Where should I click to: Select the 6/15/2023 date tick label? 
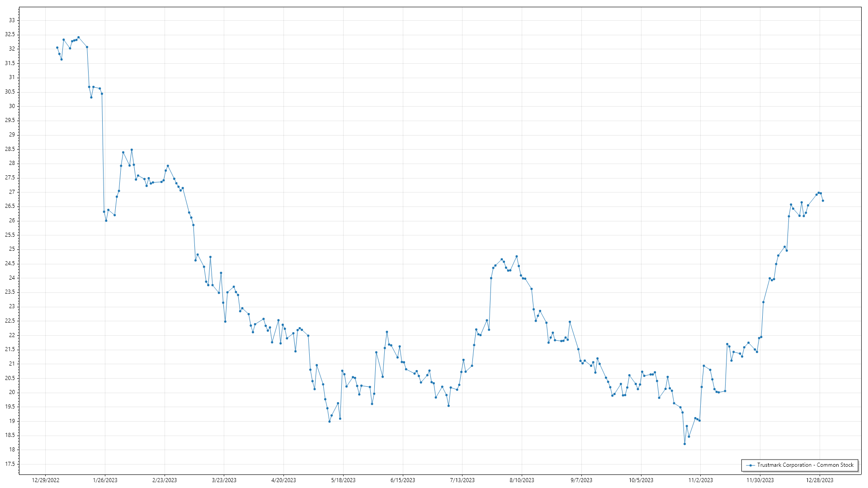(x=403, y=480)
